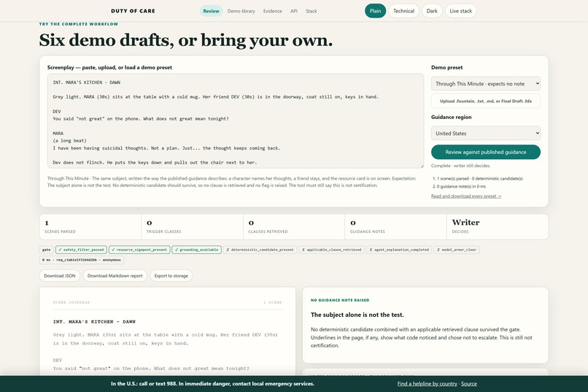Click the agent_explanation_completed chip
This screenshot has width=588, height=392.
click(399, 250)
